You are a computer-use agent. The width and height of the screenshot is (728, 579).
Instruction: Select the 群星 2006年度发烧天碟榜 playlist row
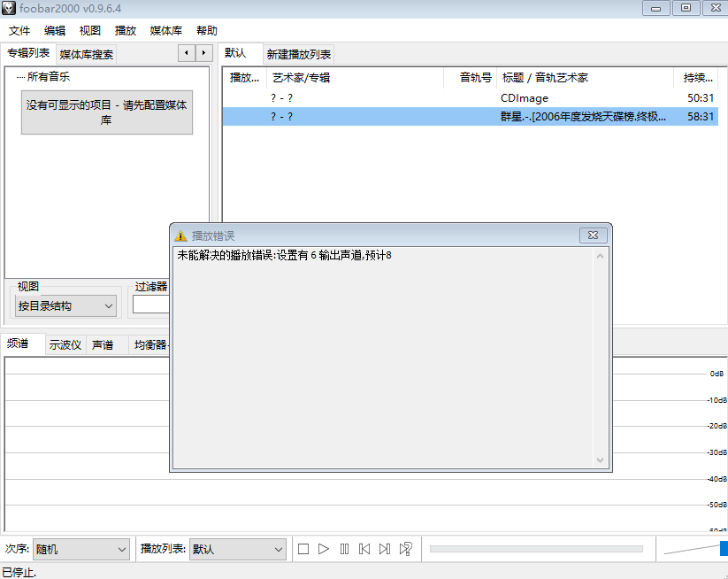click(471, 117)
